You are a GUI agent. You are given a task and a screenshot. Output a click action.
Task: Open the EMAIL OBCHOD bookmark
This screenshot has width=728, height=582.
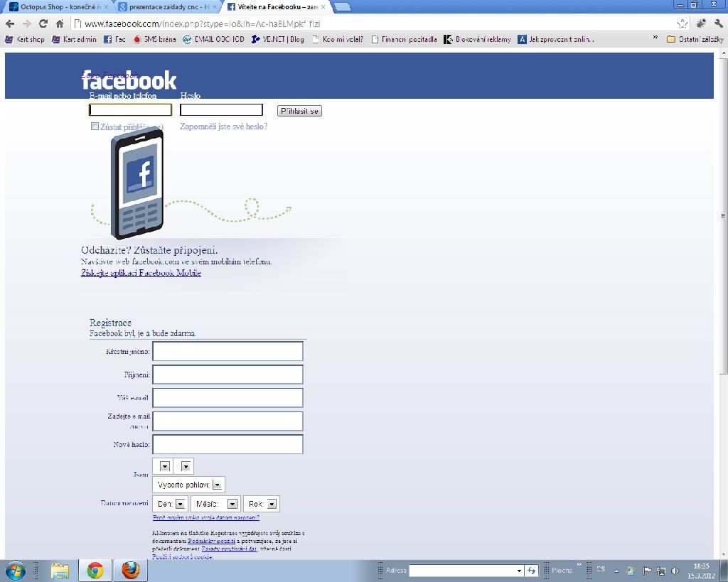tap(213, 40)
